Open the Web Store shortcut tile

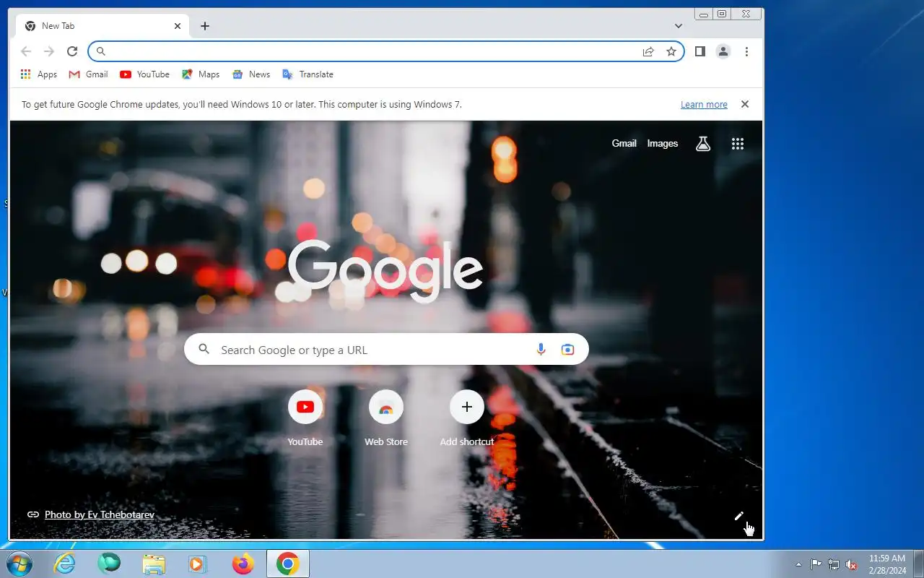pyautogui.click(x=386, y=419)
